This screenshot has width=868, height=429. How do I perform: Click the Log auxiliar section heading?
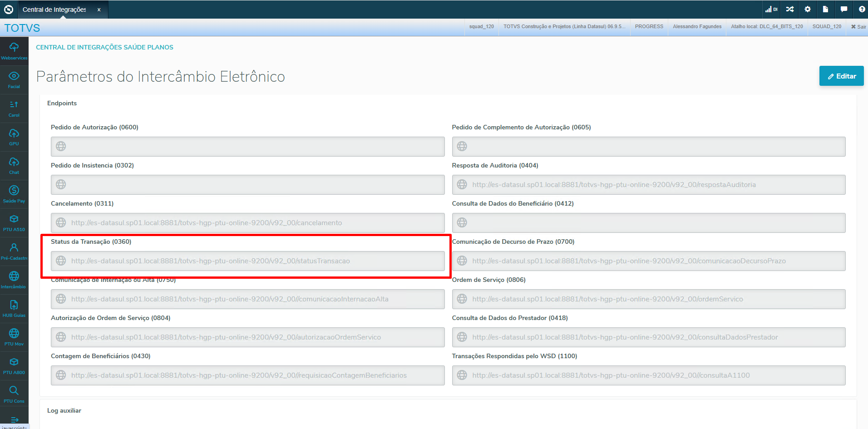(x=64, y=410)
